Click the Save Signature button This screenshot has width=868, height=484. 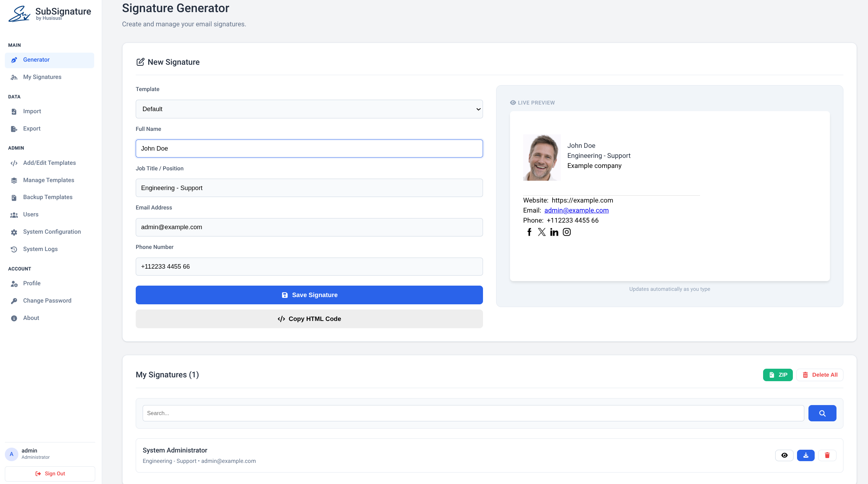[x=309, y=295]
